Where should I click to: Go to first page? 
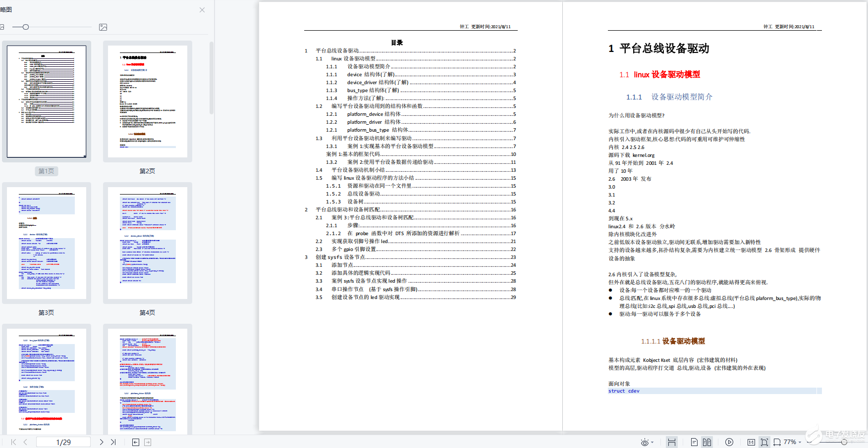coord(13,442)
